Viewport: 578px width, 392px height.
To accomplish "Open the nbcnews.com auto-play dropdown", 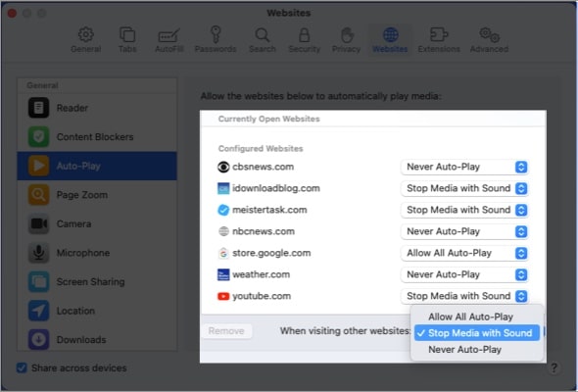I will click(464, 231).
